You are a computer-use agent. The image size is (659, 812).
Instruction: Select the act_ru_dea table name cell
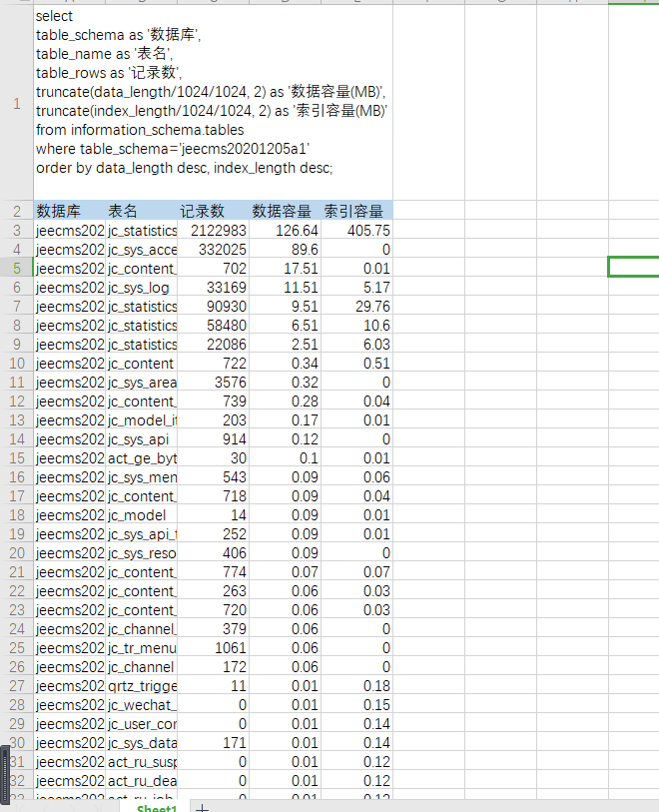pyautogui.click(x=142, y=780)
